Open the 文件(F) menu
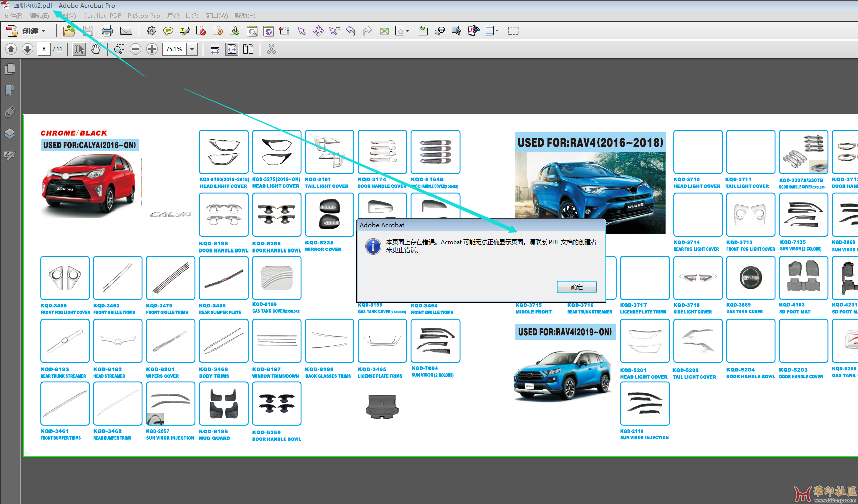 point(13,16)
